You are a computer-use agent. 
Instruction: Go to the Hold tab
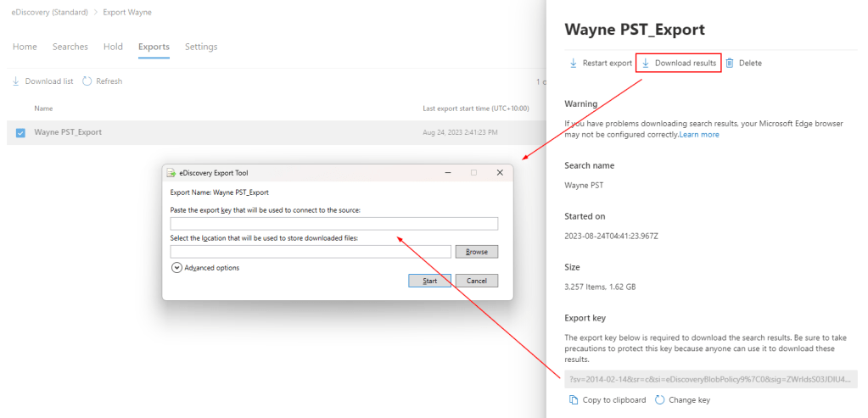click(113, 47)
